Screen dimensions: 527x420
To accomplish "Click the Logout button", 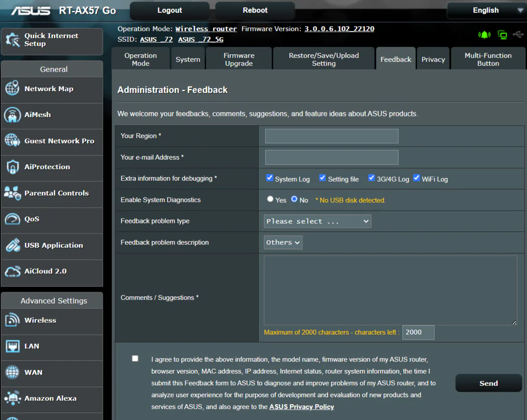I will click(170, 11).
